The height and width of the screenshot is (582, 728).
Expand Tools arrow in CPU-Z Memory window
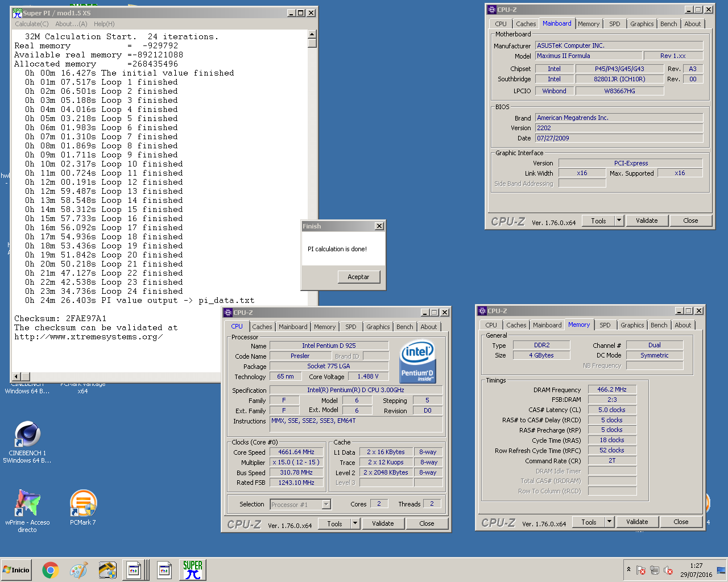[610, 522]
